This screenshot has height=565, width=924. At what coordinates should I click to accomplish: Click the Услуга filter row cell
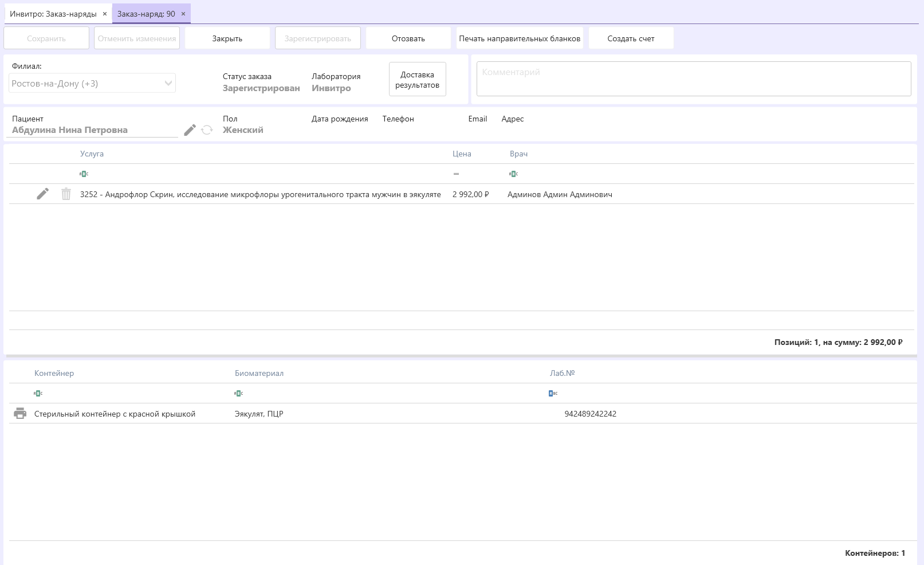pos(262,174)
